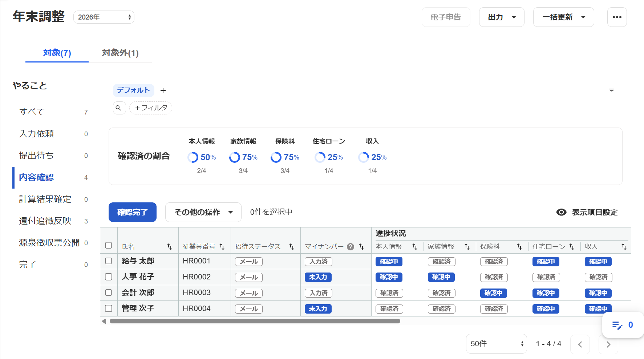Sort by 住宅ローン column arrows
The width and height of the screenshot is (644, 359).
click(572, 247)
